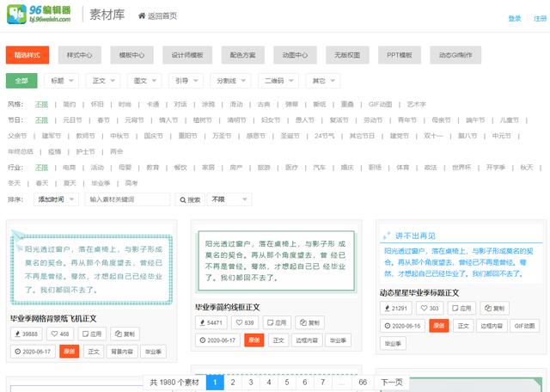Open the 无版权图 tab
Image resolution: width=550 pixels, height=392 pixels.
pos(347,55)
